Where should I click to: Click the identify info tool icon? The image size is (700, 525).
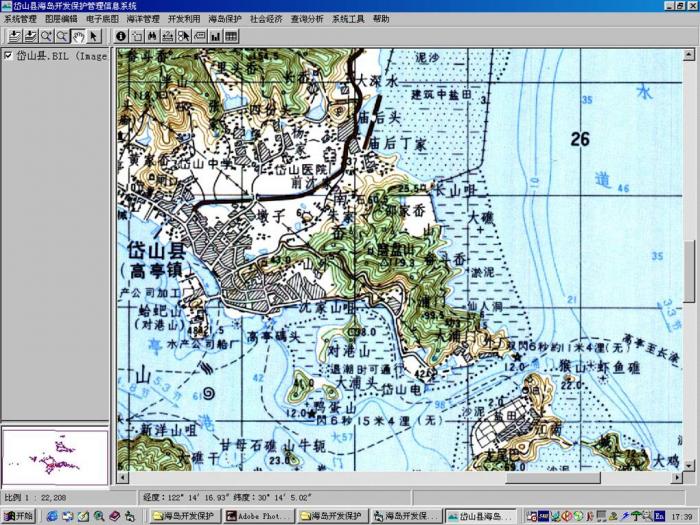click(x=121, y=36)
